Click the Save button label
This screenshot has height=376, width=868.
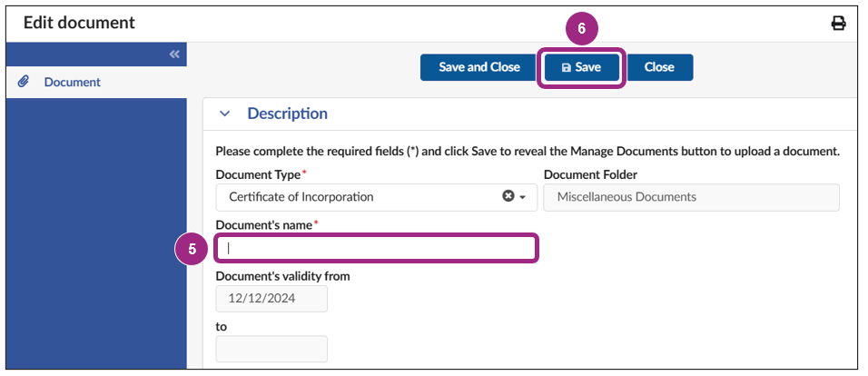coord(588,68)
